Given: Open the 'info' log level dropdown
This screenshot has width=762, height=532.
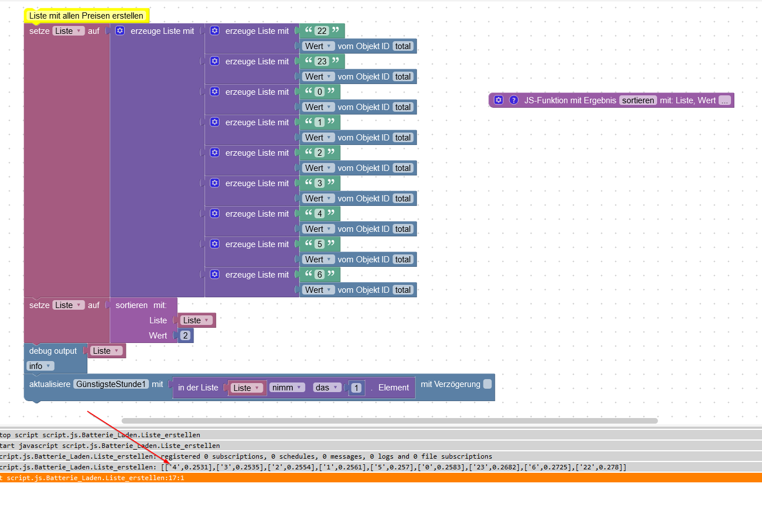Looking at the screenshot, I should point(40,366).
